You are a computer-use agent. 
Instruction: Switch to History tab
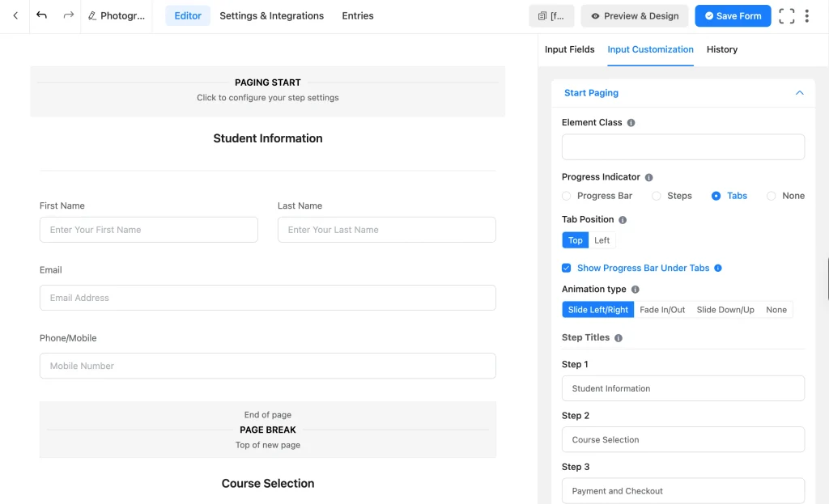tap(721, 49)
